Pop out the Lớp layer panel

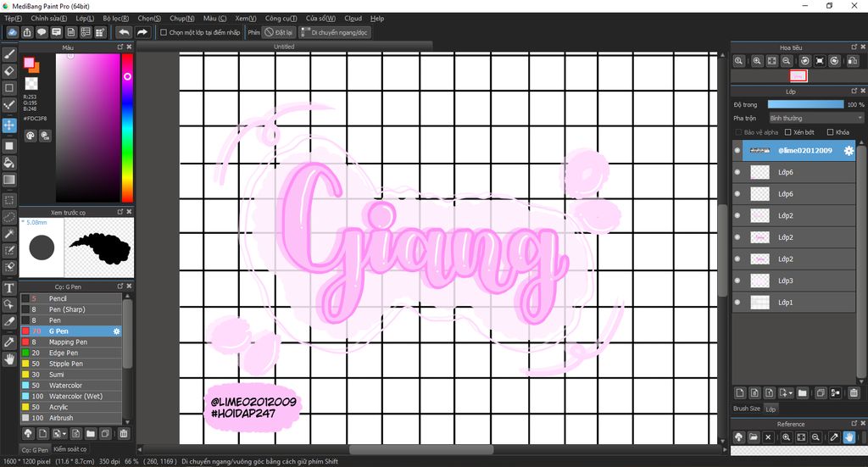(x=854, y=91)
